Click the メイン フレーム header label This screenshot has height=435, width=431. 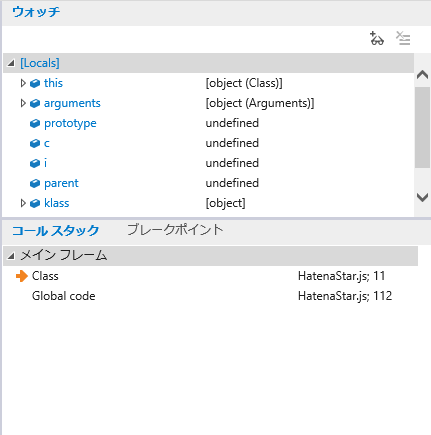pos(64,256)
